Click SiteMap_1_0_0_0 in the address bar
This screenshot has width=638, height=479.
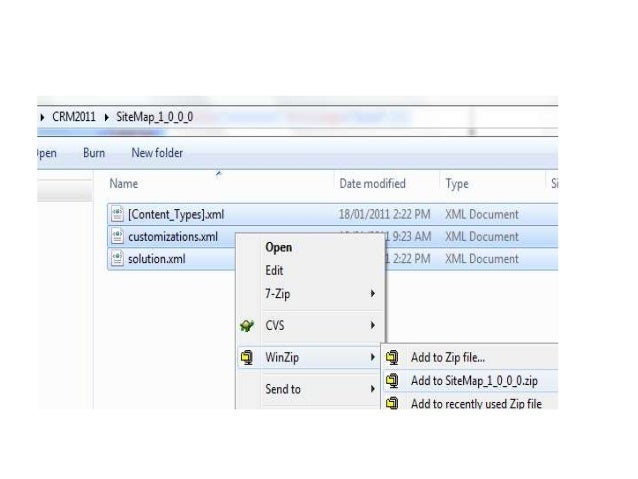click(155, 117)
